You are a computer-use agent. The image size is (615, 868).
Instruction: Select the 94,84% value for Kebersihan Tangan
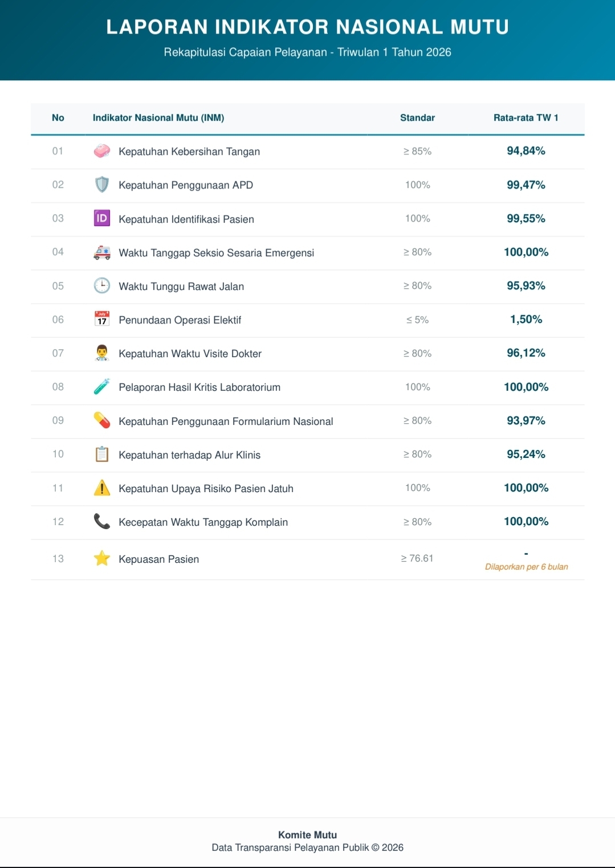point(526,151)
